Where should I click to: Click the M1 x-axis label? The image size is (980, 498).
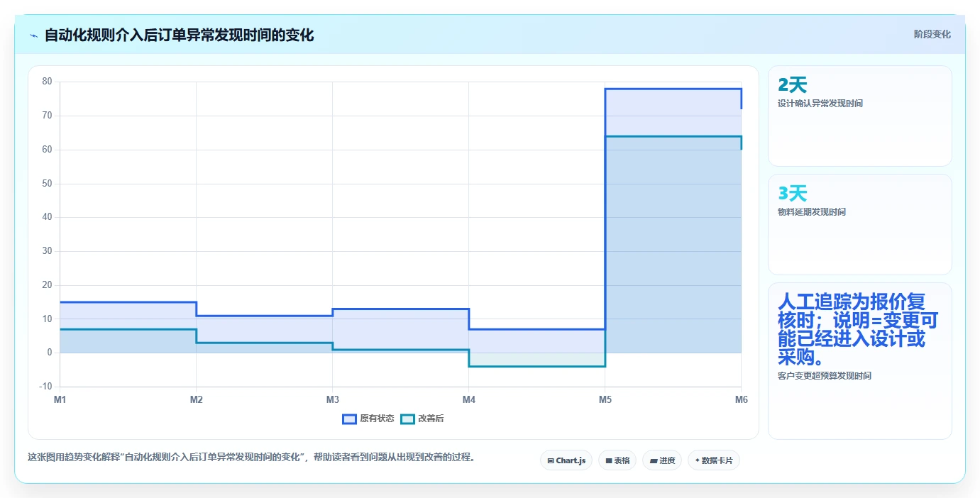click(60, 400)
